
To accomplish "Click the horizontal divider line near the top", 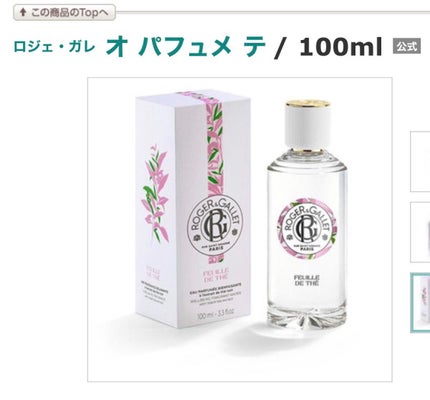I will coord(273,12).
